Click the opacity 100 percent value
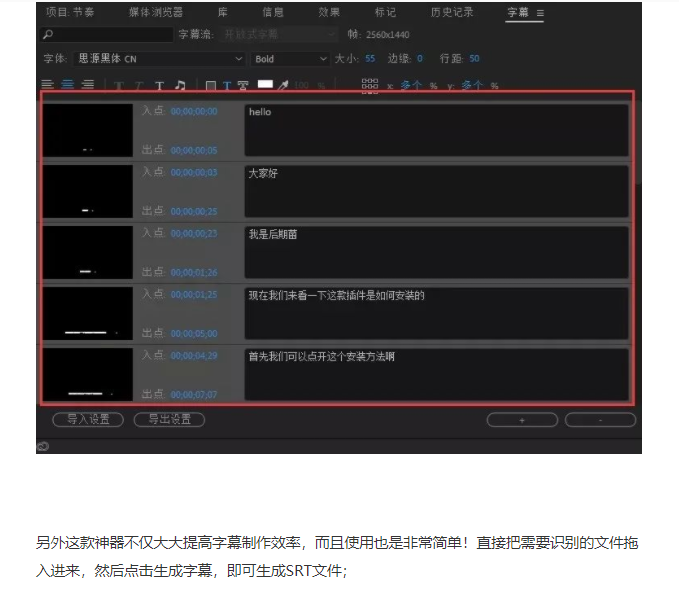Screen dimensions: 679x602 click(302, 85)
